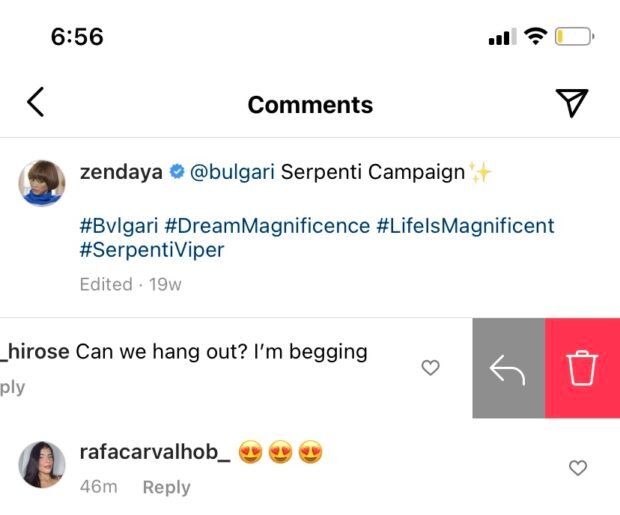
Task: Open the #SerpentiViper hashtag
Action: [152, 250]
